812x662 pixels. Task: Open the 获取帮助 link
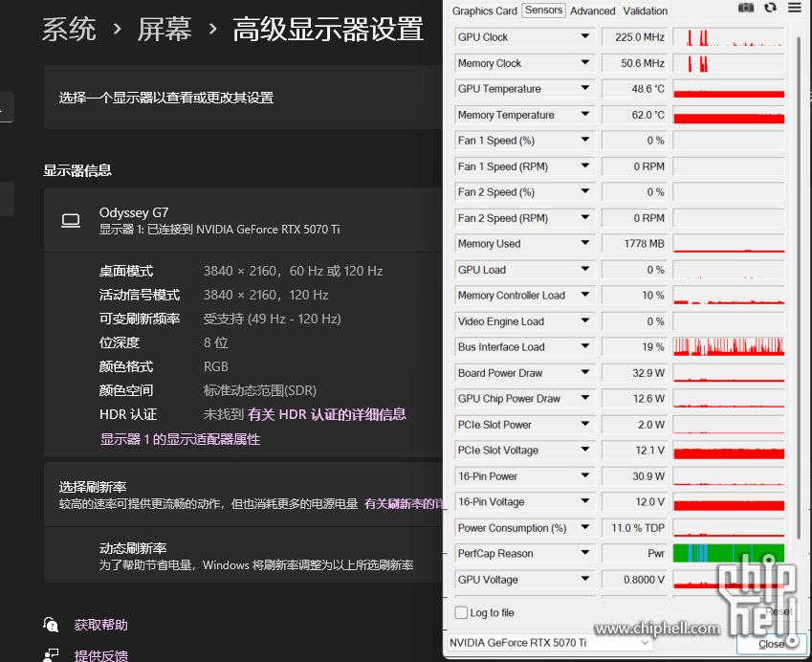(x=101, y=625)
